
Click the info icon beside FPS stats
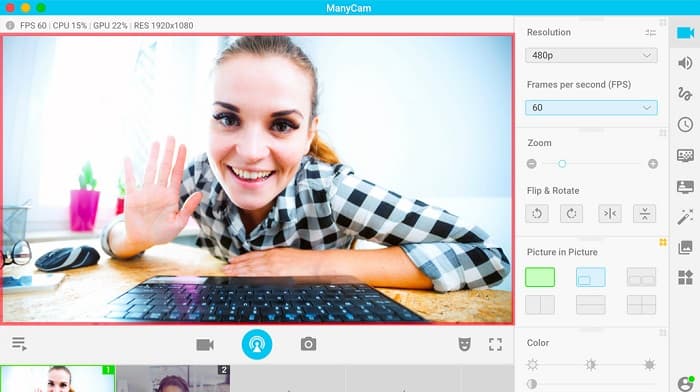point(10,25)
